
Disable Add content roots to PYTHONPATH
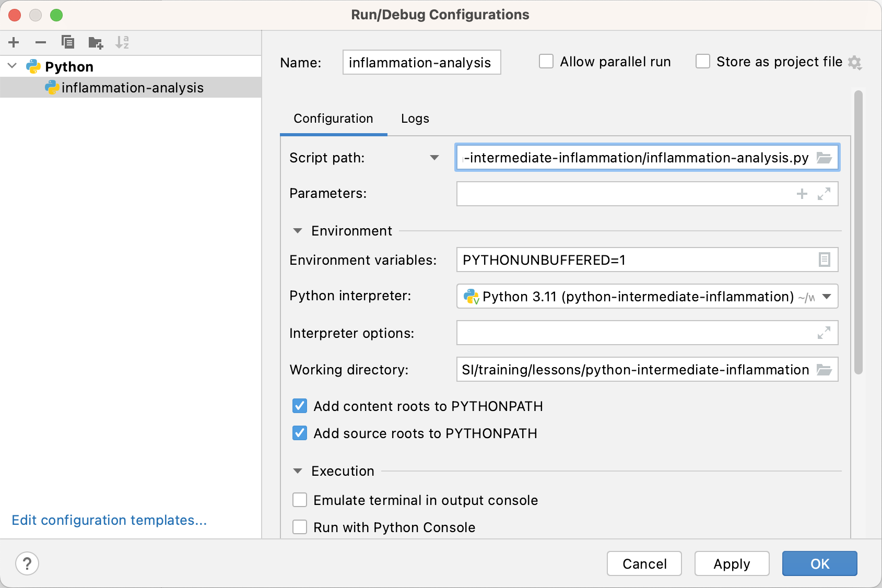point(300,406)
